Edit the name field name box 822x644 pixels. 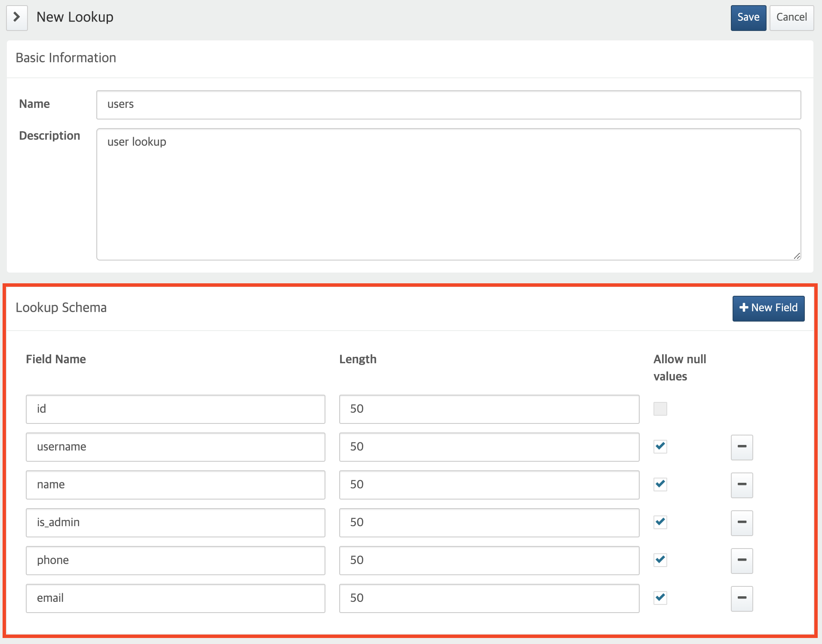pyautogui.click(x=175, y=485)
